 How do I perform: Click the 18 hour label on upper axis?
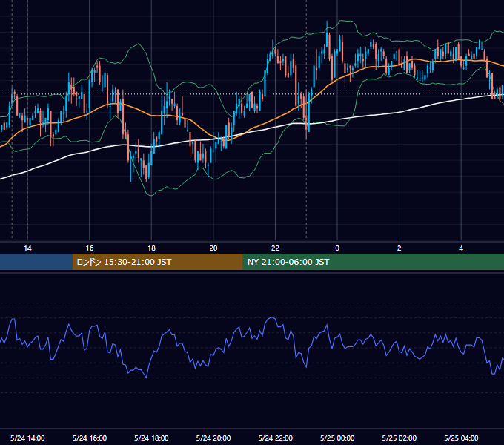(x=151, y=248)
